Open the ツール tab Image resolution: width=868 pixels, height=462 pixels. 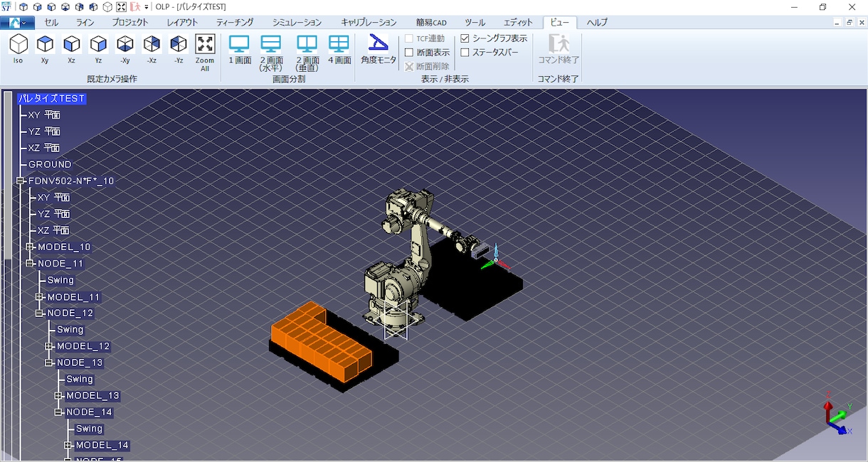pos(475,23)
